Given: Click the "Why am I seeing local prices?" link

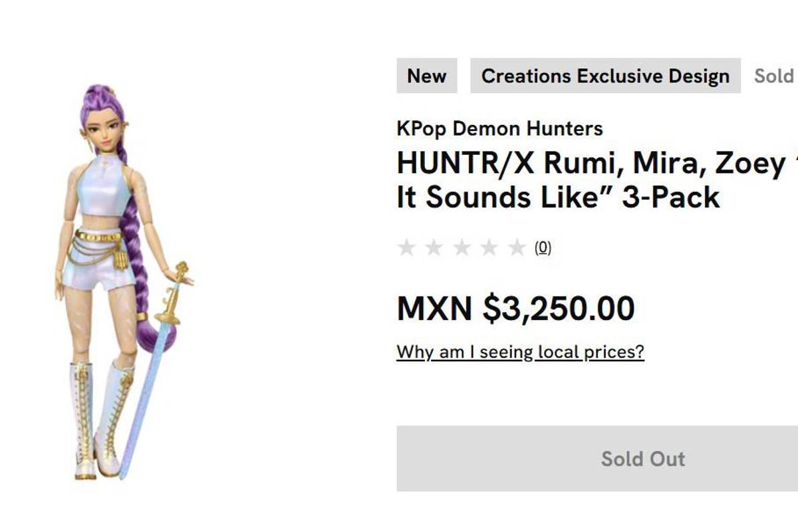Looking at the screenshot, I should click(x=520, y=351).
